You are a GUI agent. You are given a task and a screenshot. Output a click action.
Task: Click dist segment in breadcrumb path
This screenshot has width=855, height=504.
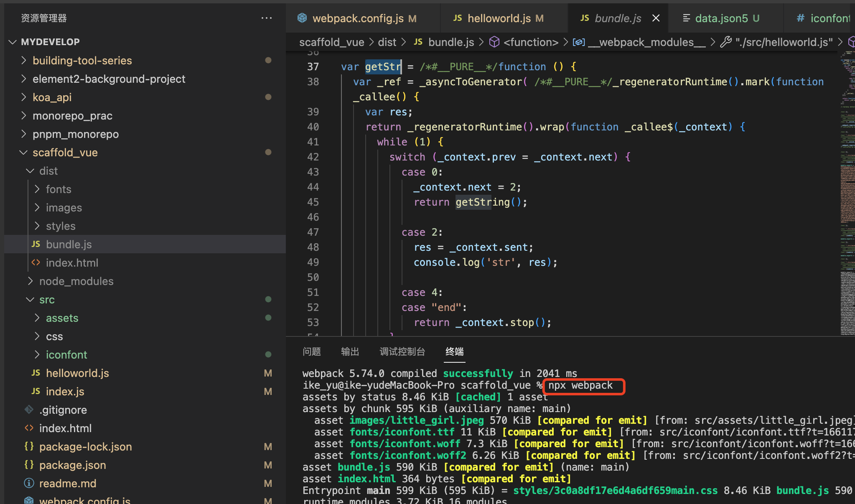coord(387,42)
